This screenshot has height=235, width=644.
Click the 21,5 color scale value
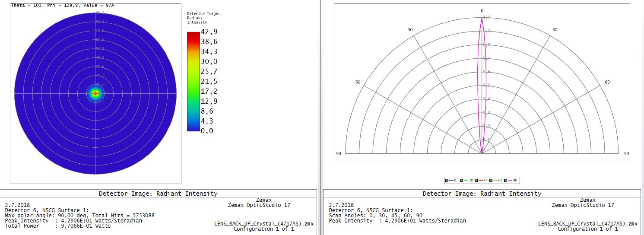[x=208, y=82]
